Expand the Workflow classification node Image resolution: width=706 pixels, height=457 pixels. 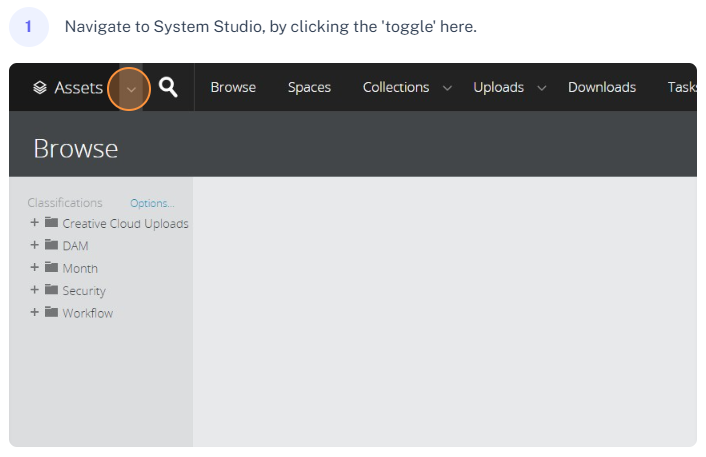[35, 312]
